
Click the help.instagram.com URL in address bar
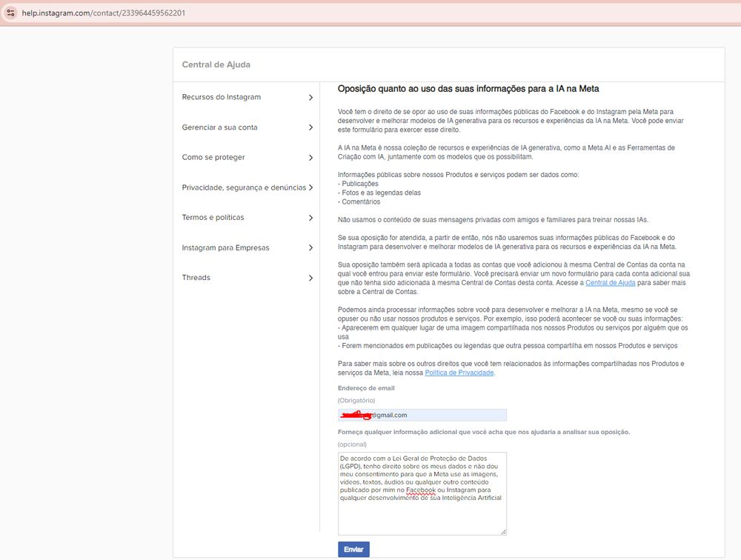104,13
